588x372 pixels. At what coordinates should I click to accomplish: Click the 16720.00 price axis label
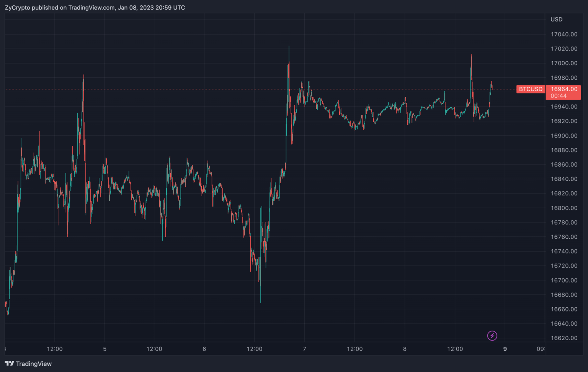[x=564, y=265]
